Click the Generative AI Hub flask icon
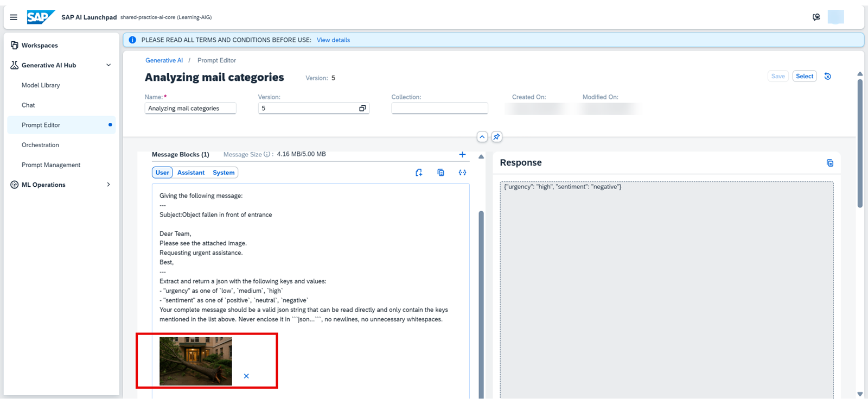Viewport: 868px width, 404px height. click(x=15, y=65)
